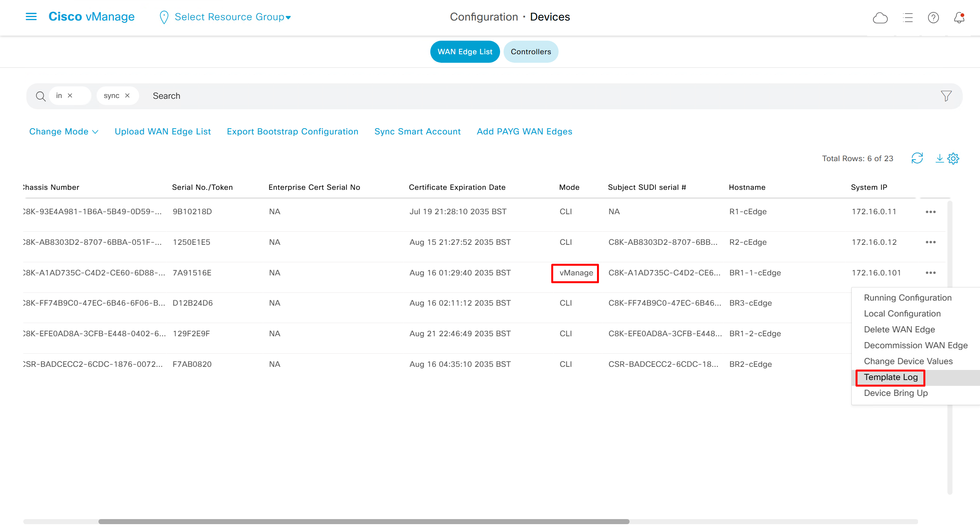Open the help question mark icon
The image size is (980, 528).
click(x=933, y=18)
